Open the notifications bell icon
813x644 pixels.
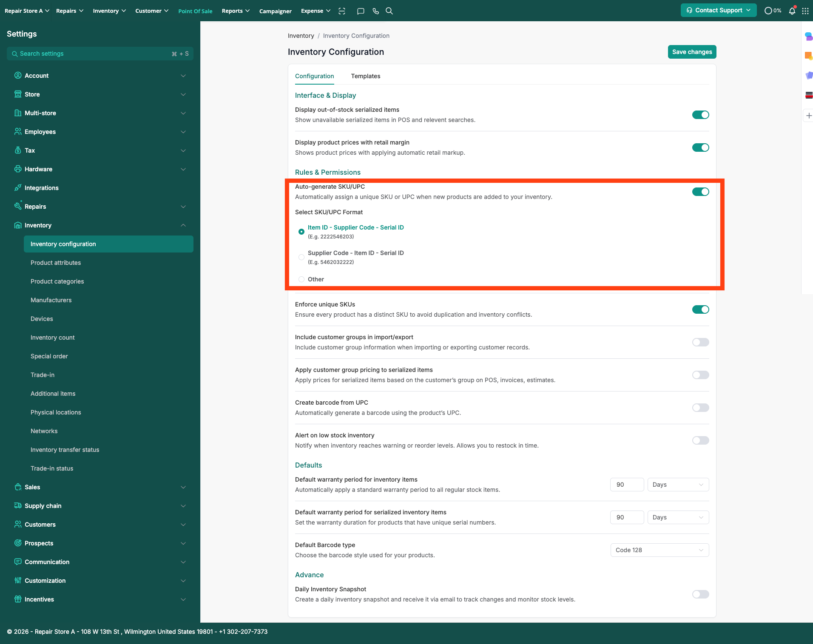[x=792, y=11]
